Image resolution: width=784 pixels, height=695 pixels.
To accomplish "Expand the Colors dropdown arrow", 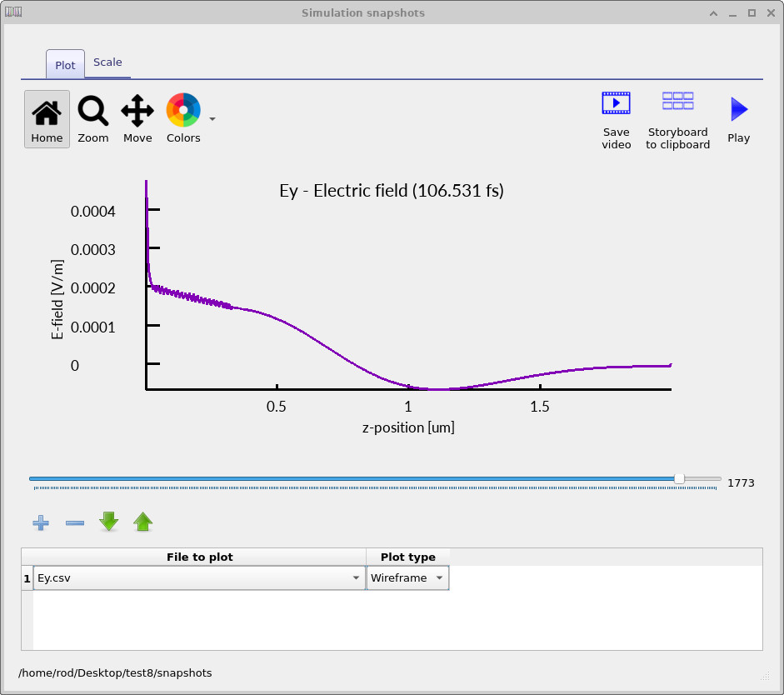I will point(212,119).
